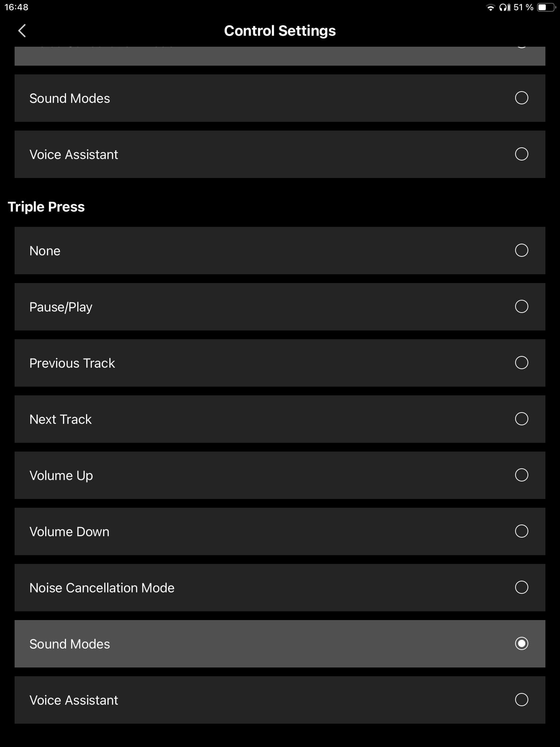Screen dimensions: 560x747
Task: Tap the Noise Cancellation Mode row label
Action: [102, 588]
